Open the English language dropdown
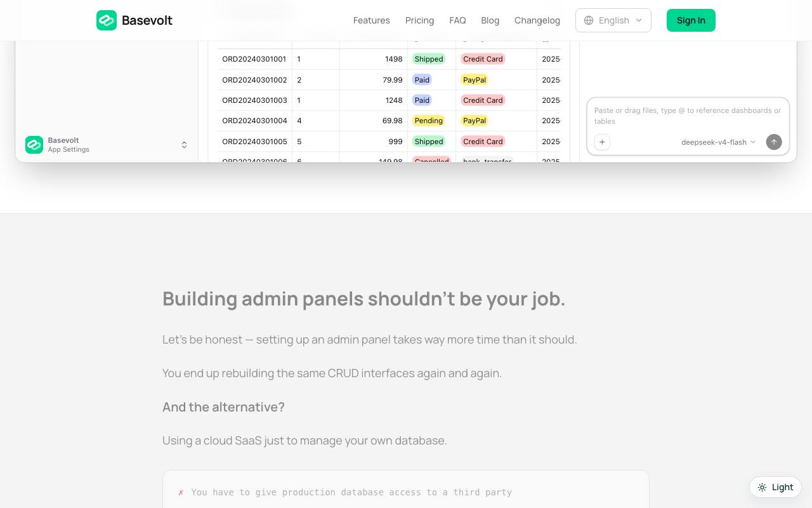The image size is (812, 508). tap(613, 20)
